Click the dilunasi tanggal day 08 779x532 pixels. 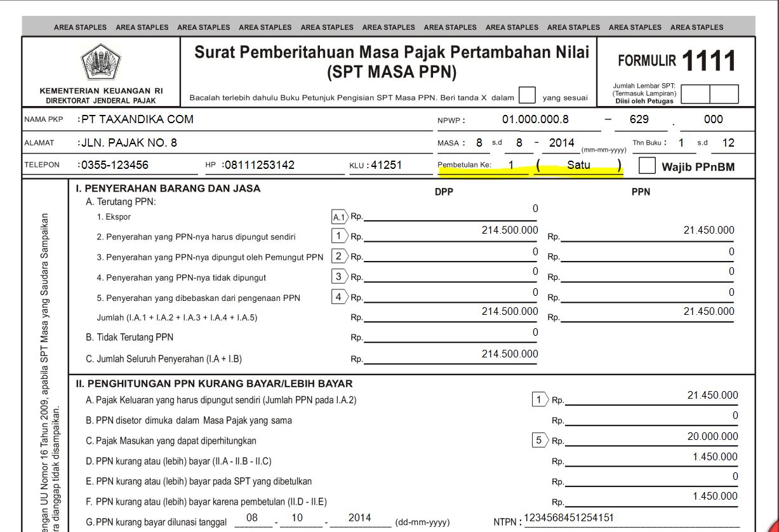click(252, 517)
